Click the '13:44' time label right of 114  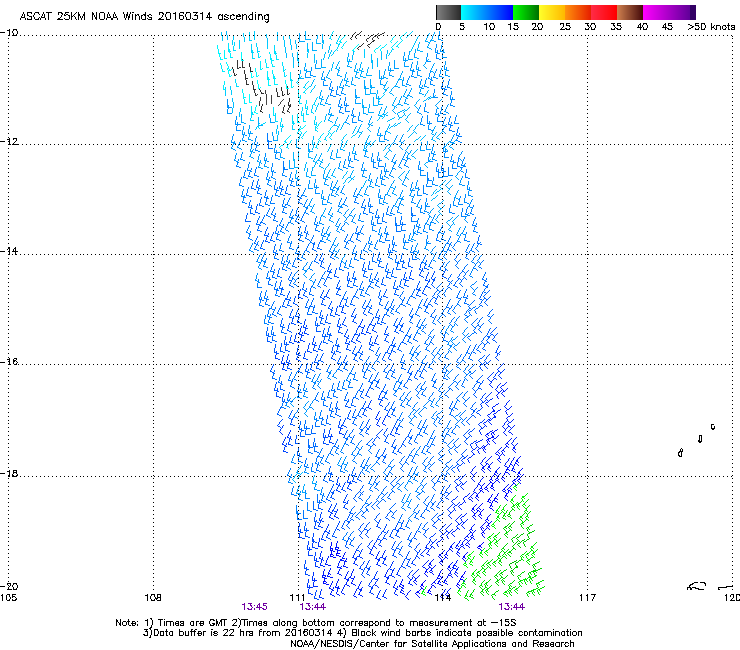tap(512, 607)
